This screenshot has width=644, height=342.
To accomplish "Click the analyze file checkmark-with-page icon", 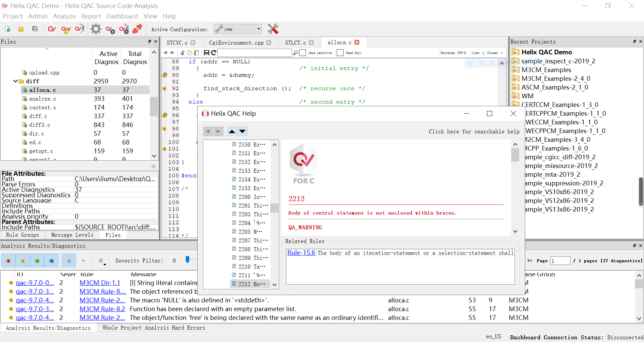I will [x=79, y=29].
